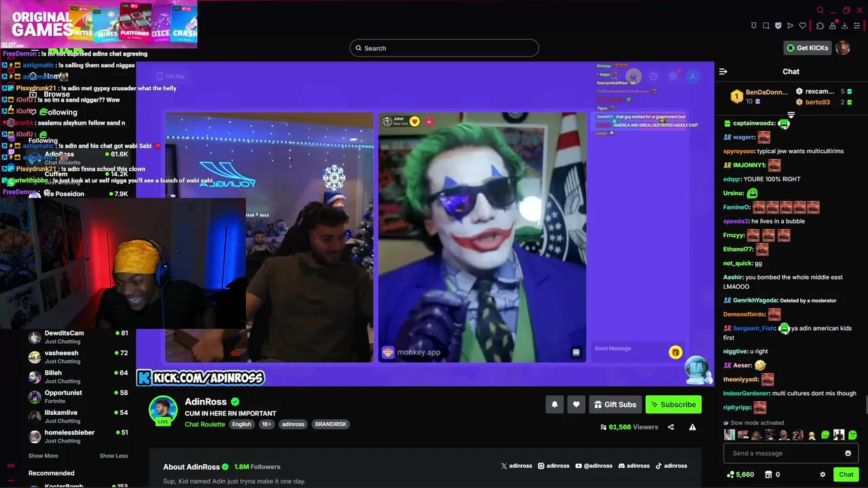
Task: Click the emoji picker in message box
Action: pos(848,453)
